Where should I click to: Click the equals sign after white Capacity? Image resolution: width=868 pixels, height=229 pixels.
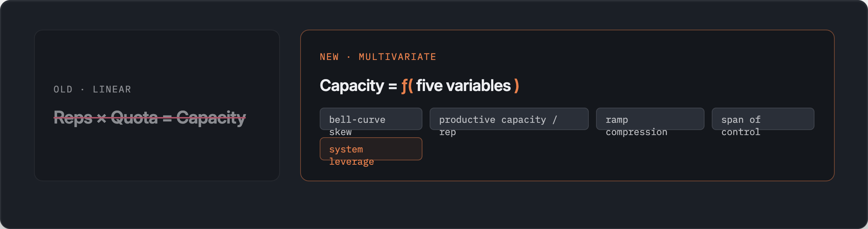pyautogui.click(x=393, y=86)
